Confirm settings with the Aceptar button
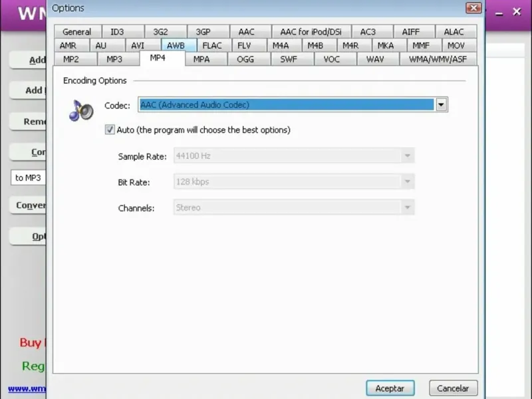This screenshot has height=399, width=532. pos(390,388)
